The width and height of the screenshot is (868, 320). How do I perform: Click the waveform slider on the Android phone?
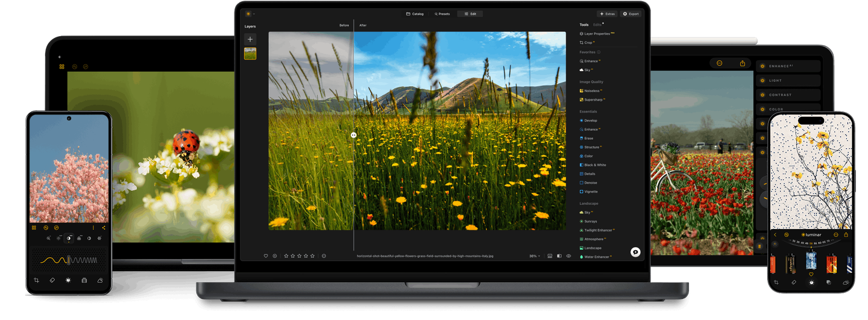[69, 260]
